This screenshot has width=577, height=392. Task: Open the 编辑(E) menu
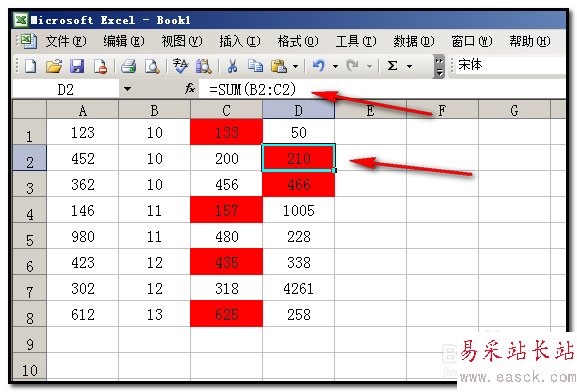(x=124, y=41)
